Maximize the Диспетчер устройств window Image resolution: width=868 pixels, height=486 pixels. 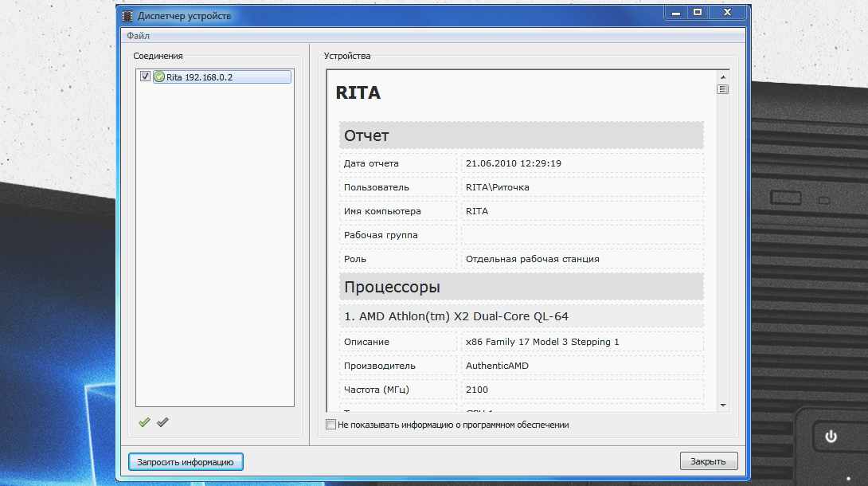click(x=698, y=13)
